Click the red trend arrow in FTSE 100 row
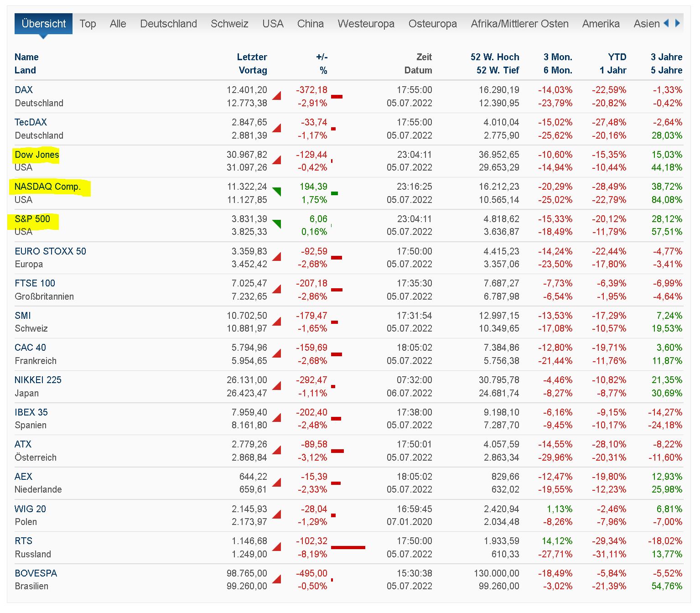 [276, 289]
